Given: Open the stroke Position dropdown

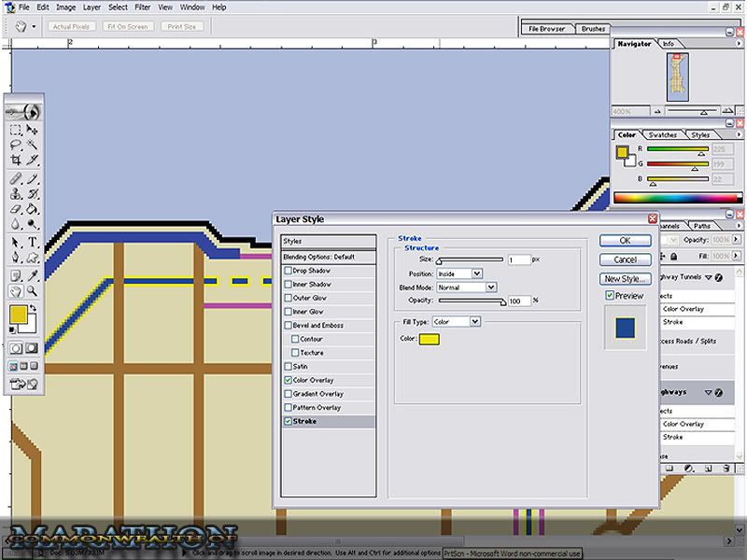Looking at the screenshot, I should pos(459,273).
